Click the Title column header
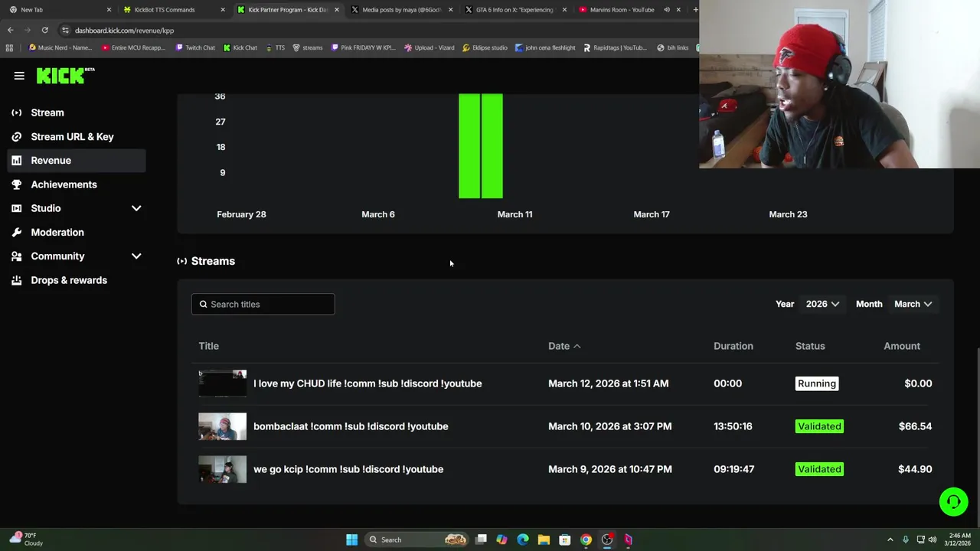Screen dimensions: 980x551 [x=208, y=346]
